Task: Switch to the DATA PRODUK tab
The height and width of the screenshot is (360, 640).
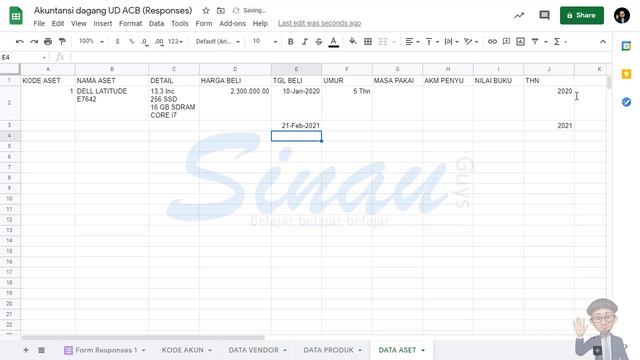Action: click(x=333, y=350)
